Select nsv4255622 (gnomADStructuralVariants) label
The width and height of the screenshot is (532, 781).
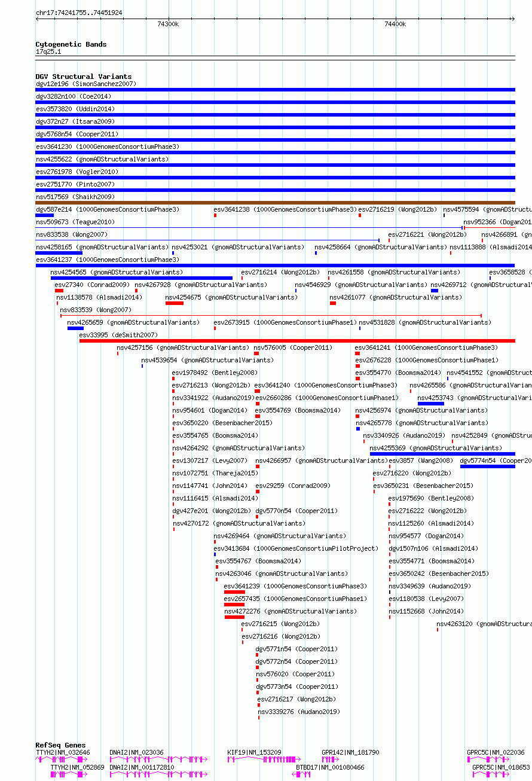point(102,159)
